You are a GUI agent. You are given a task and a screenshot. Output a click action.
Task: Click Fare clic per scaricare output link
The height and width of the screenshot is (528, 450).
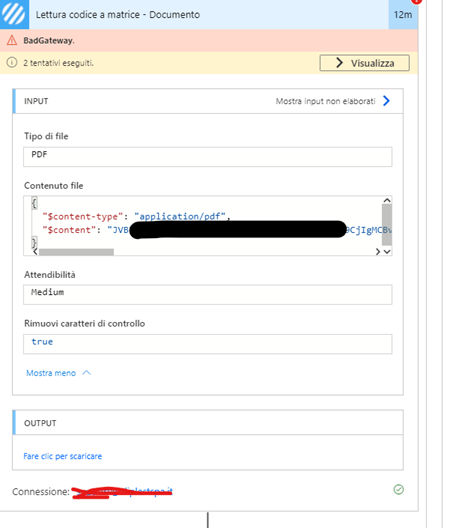(63, 456)
